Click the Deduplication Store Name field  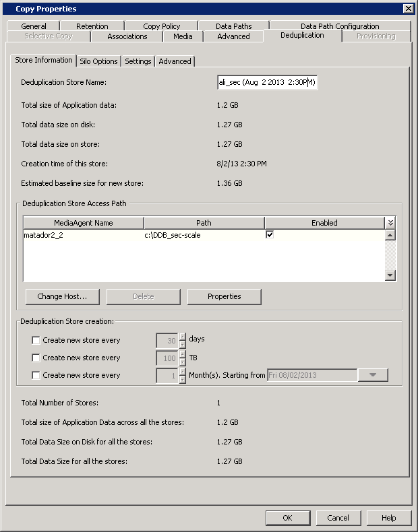point(267,82)
